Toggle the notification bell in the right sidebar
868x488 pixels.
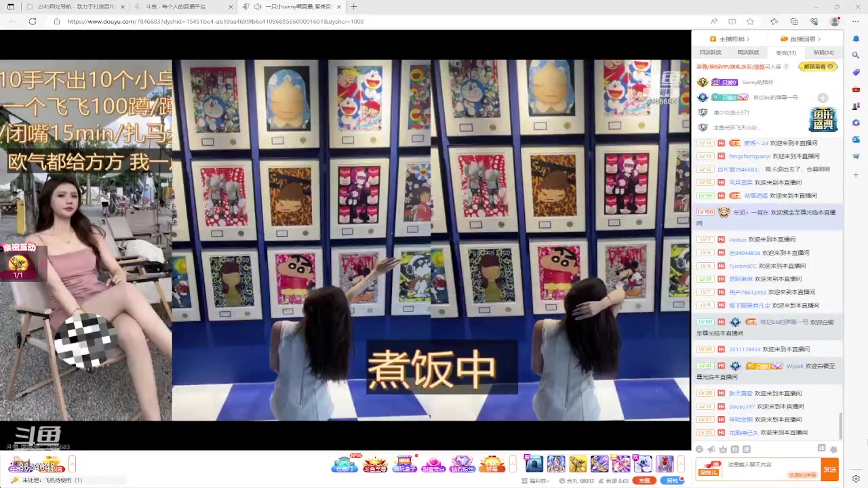pyautogui.click(x=856, y=39)
